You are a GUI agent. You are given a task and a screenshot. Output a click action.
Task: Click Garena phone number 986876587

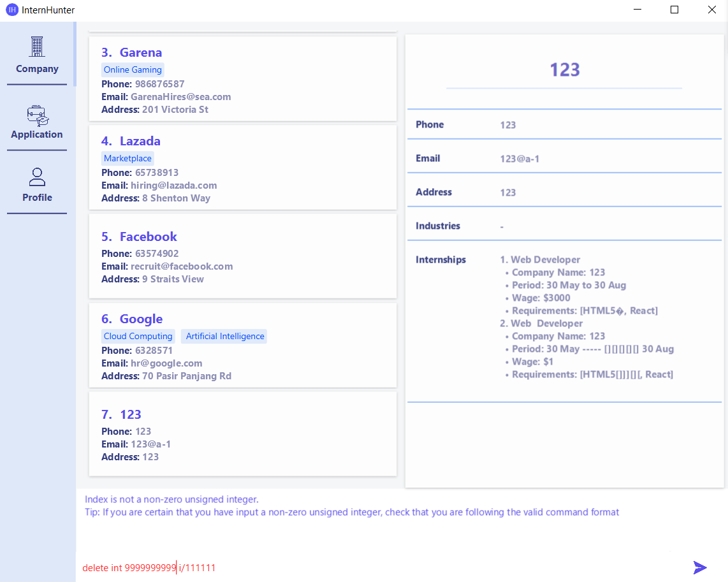tap(160, 84)
